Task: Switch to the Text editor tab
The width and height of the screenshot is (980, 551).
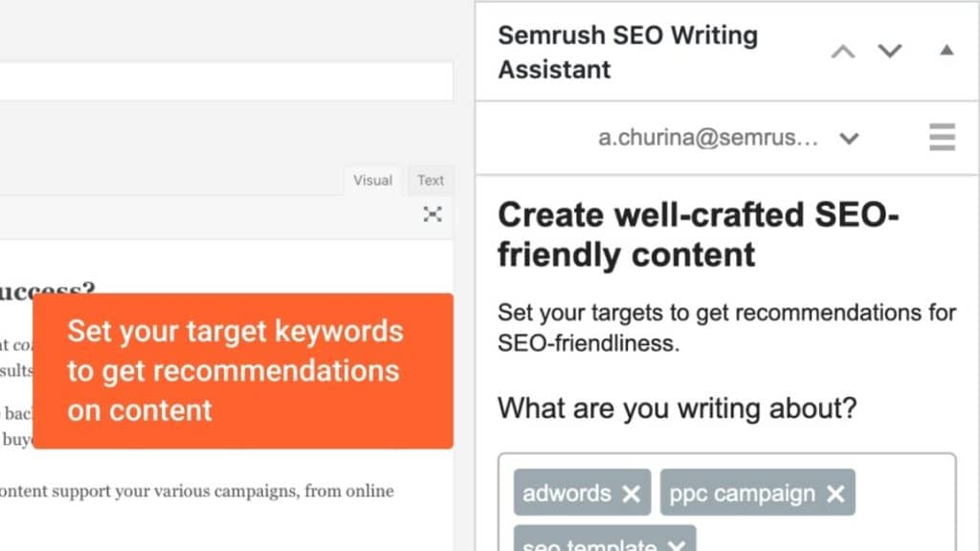Action: 431,180
